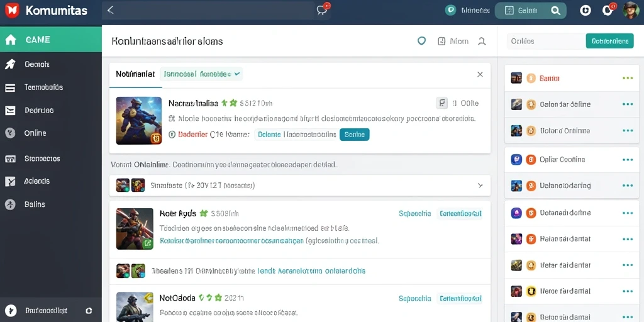This screenshot has height=322, width=644.
Task: Click the person icon in page header
Action: coord(482,41)
